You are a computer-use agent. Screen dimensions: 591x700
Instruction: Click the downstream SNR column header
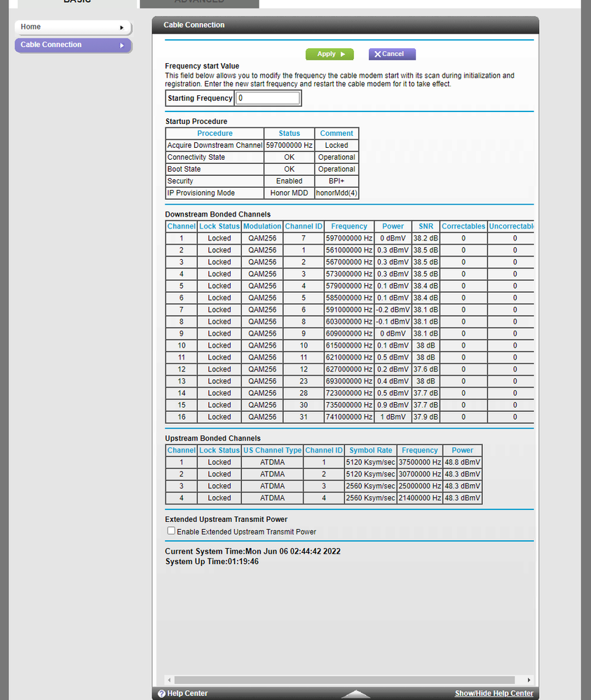426,226
